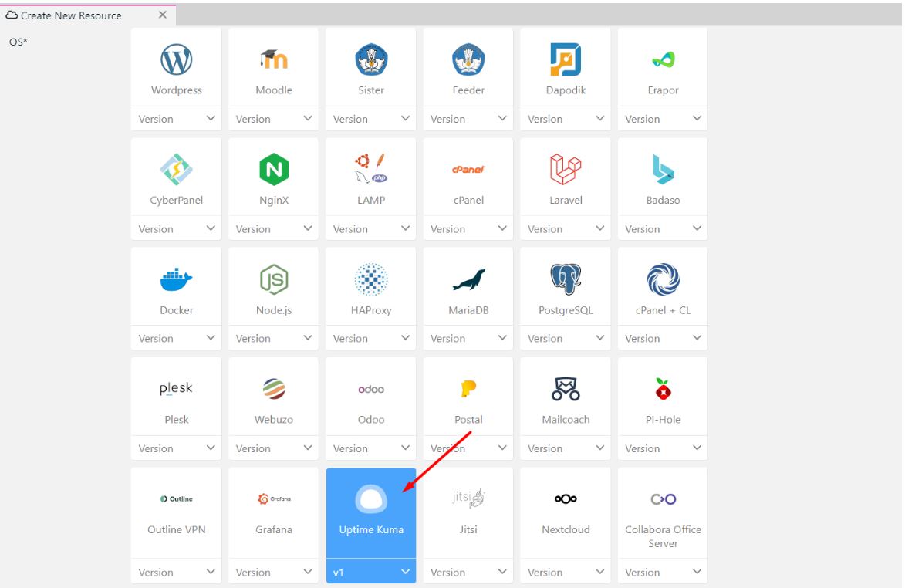This screenshot has width=905, height=588.
Task: Open Version dropdown under Collabora Office Server
Action: [663, 573]
